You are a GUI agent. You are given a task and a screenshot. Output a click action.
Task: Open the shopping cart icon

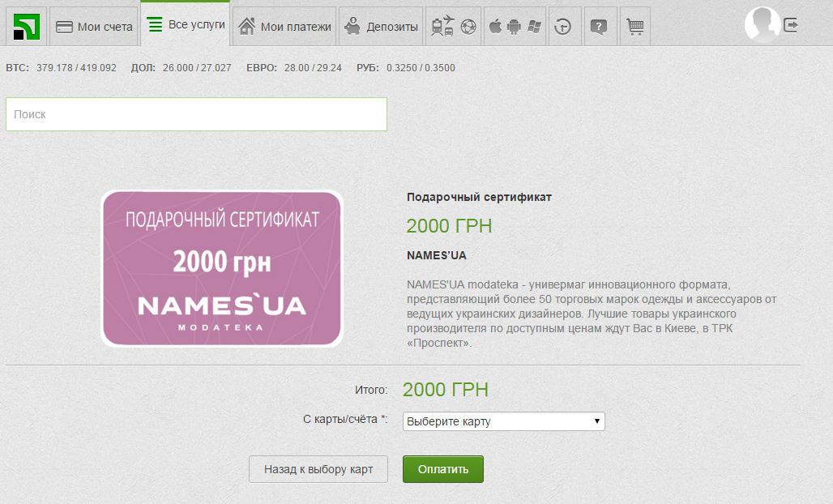pos(635,27)
